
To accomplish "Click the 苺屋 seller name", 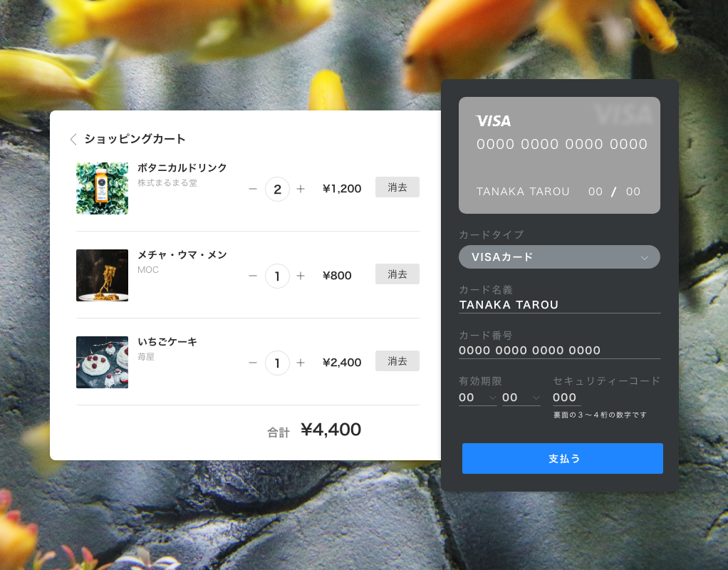I will click(146, 357).
